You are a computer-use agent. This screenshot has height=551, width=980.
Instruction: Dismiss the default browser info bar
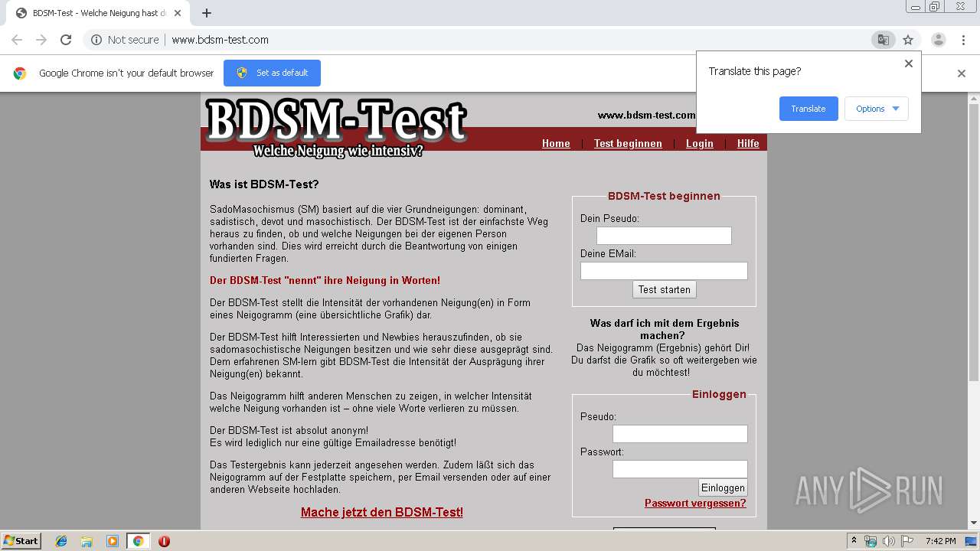[962, 73]
